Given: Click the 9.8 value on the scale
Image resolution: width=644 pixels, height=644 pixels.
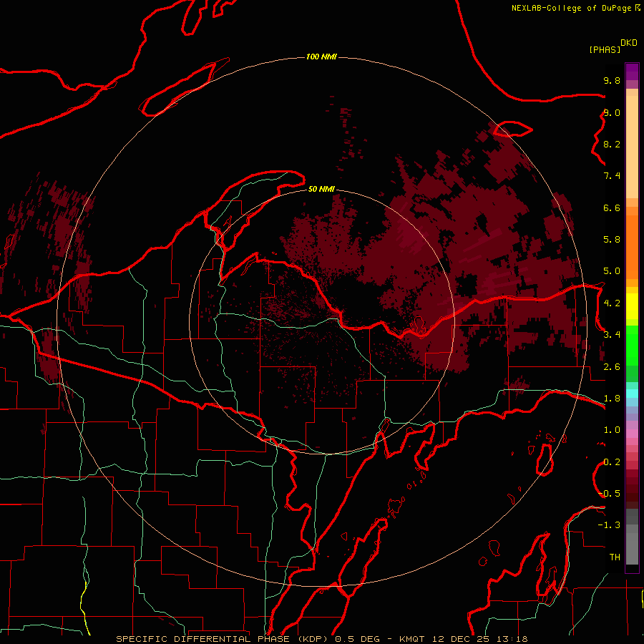Looking at the screenshot, I should (x=612, y=80).
